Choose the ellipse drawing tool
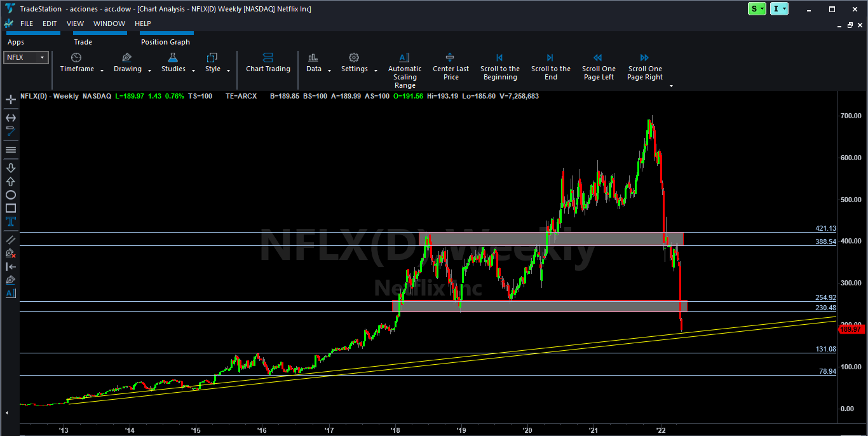 point(11,195)
